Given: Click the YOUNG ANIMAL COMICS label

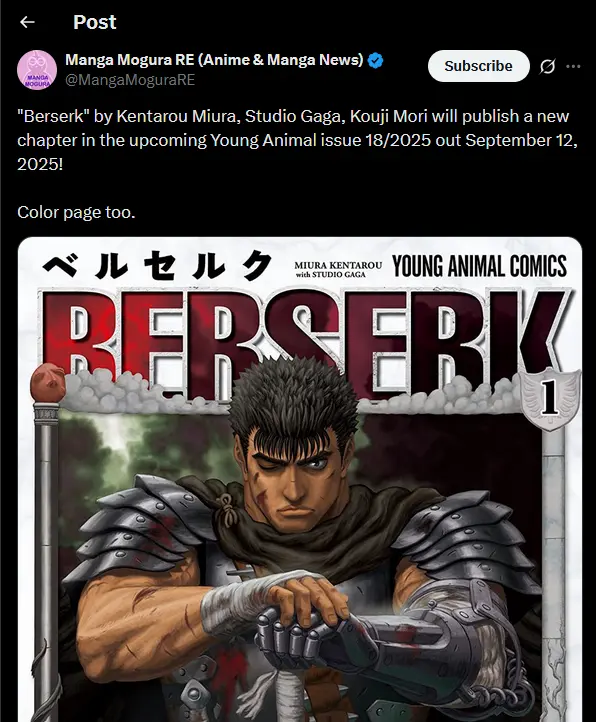Looking at the screenshot, I should (479, 266).
